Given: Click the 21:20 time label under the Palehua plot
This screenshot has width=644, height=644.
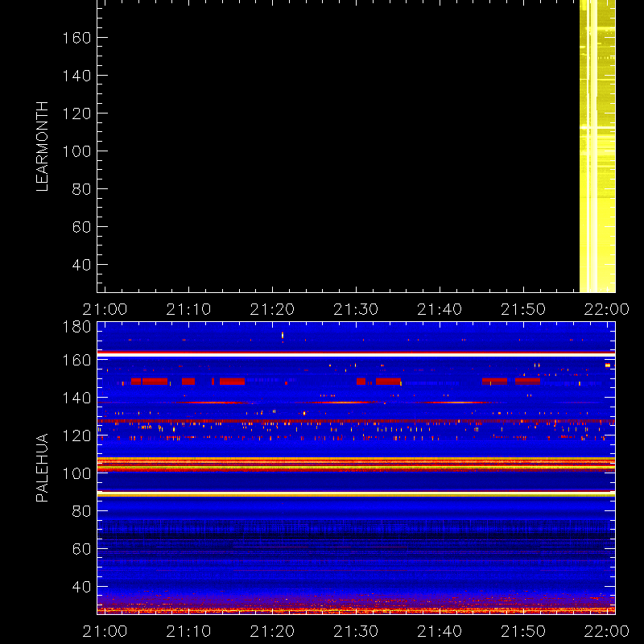Looking at the screenshot, I should pyautogui.click(x=272, y=631).
